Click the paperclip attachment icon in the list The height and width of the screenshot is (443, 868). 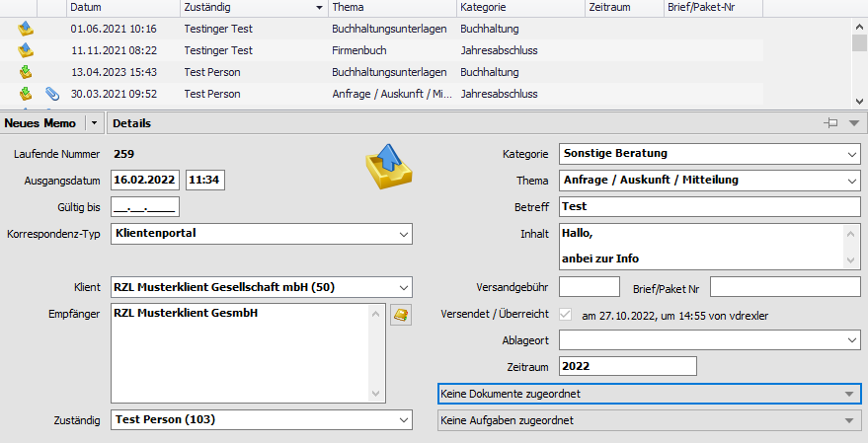[53, 94]
